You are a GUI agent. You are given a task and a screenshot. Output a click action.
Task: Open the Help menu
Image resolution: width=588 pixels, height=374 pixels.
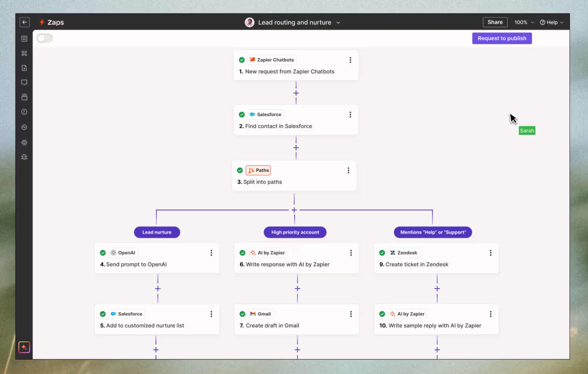552,22
